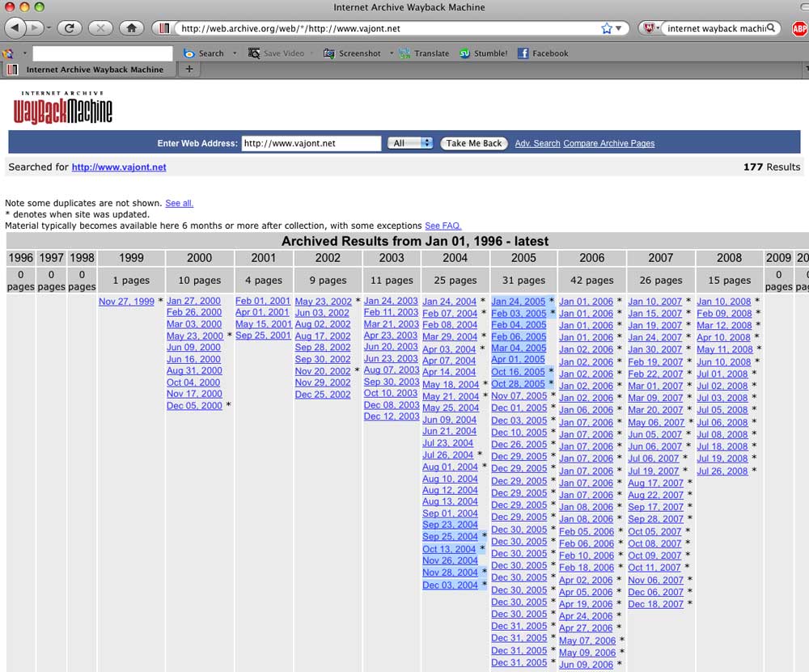809x672 pixels.
Task: Open a new tab with the plus button
Action: coord(189,69)
